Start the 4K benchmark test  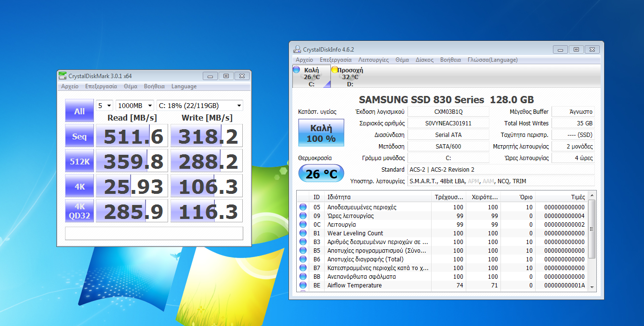tap(79, 187)
